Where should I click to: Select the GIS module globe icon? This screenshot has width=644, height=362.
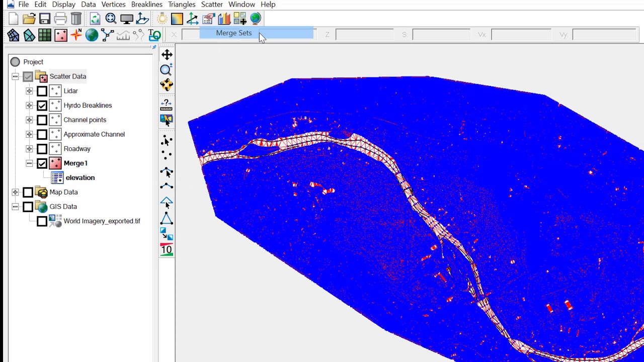92,35
